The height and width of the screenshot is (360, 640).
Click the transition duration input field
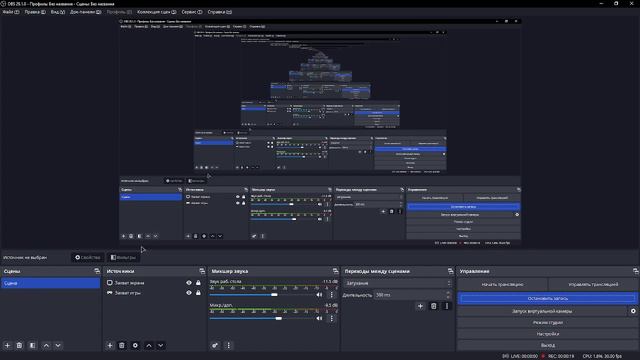tap(409, 295)
